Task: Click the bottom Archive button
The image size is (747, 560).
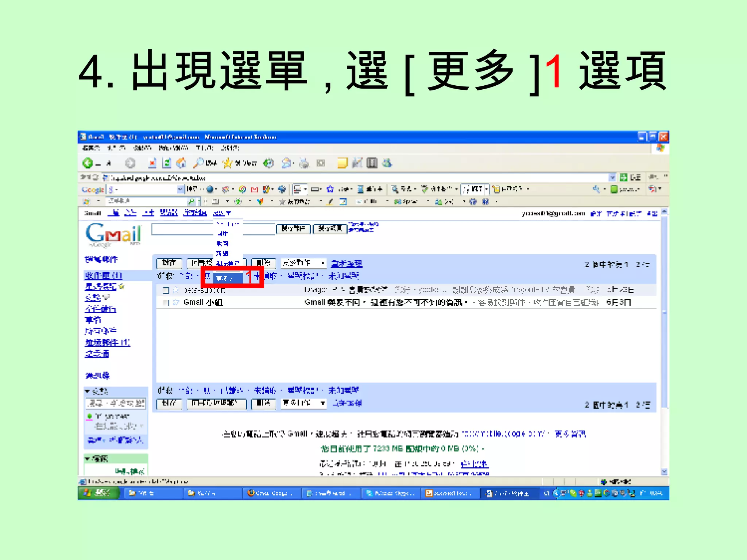Action: (x=169, y=403)
